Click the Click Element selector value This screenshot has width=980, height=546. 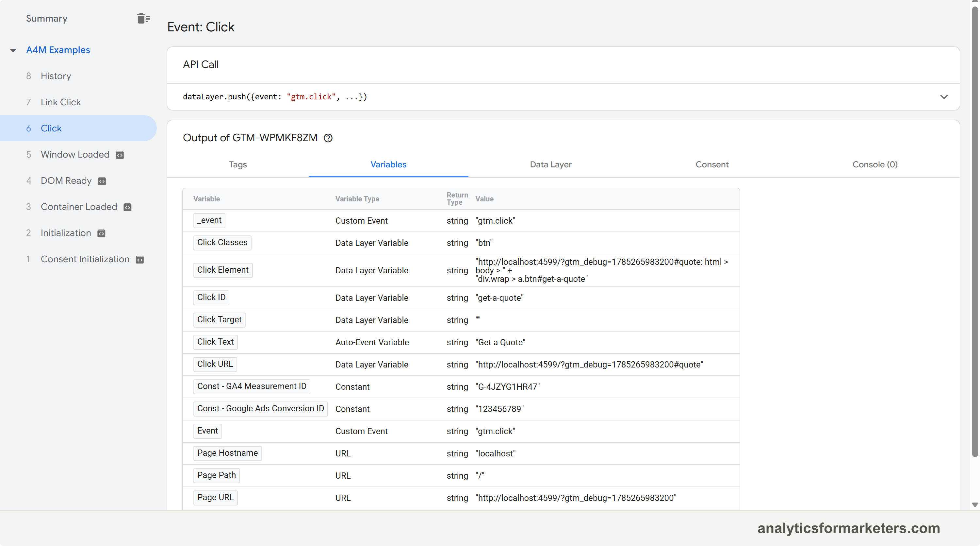point(602,270)
